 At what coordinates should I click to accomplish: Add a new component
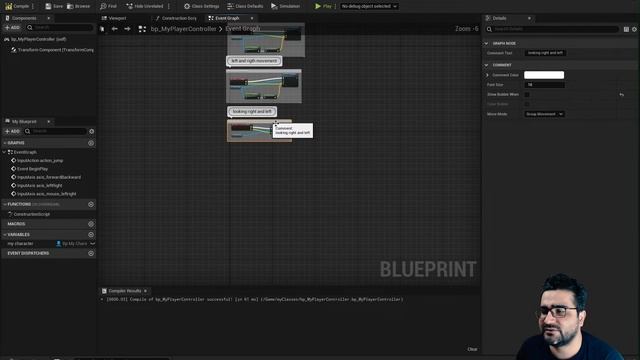(x=12, y=27)
